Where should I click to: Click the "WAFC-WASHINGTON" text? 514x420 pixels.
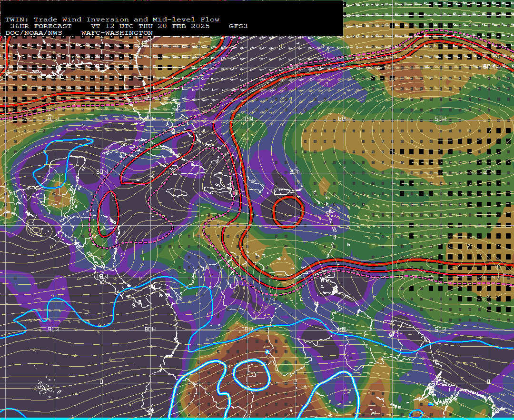[117, 33]
